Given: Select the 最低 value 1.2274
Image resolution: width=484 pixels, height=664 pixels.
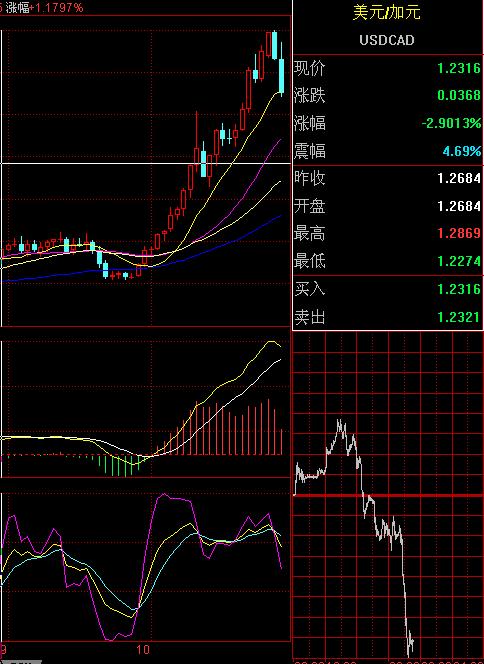Looking at the screenshot, I should [x=459, y=261].
